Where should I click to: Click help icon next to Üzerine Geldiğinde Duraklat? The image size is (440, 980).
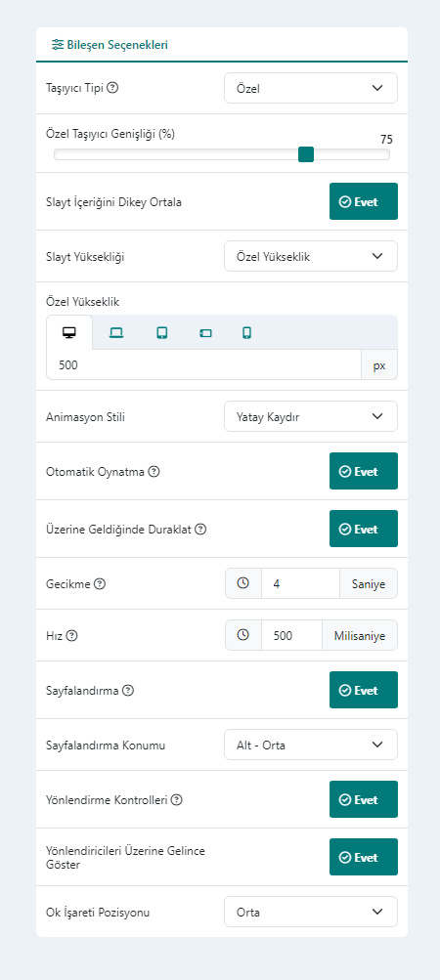(x=200, y=529)
